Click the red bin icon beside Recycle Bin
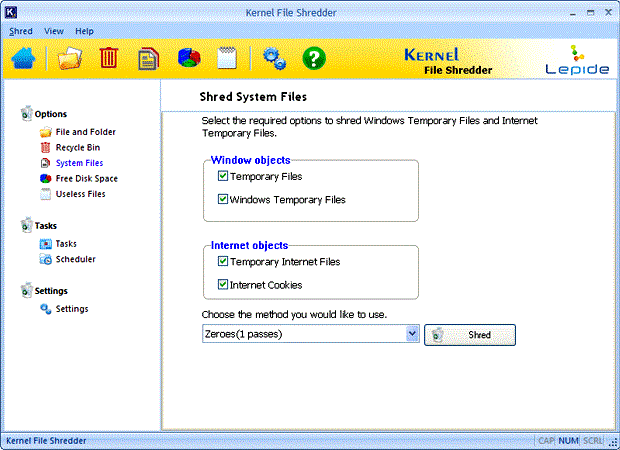The image size is (620, 450). tap(45, 147)
